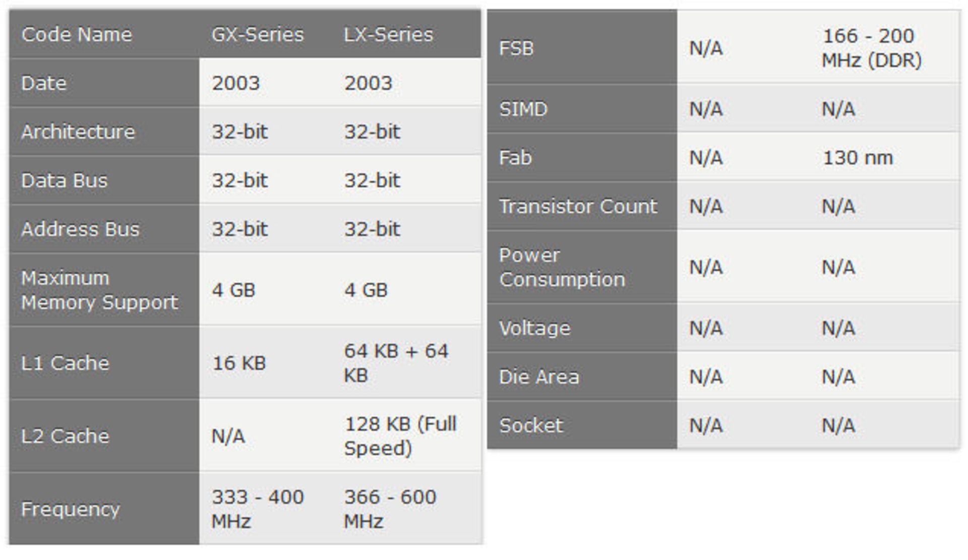
Task: Select the 333 - 400 MHz frequency value
Action: 257,509
